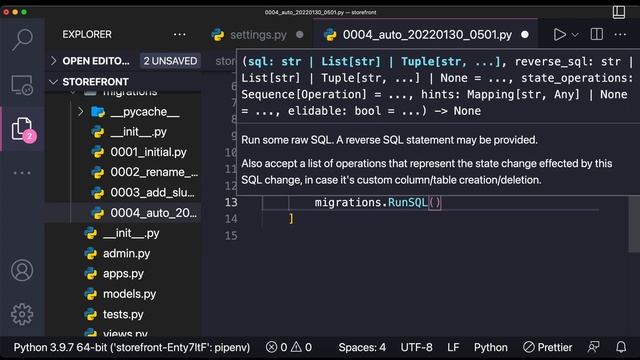Viewport: 640px width, 360px height.
Task: Open tests.py file
Action: tap(123, 314)
